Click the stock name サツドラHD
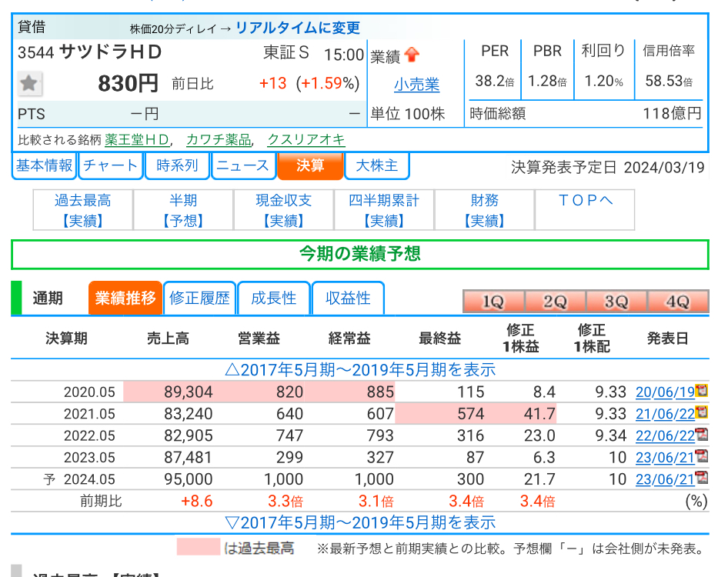 click(111, 52)
